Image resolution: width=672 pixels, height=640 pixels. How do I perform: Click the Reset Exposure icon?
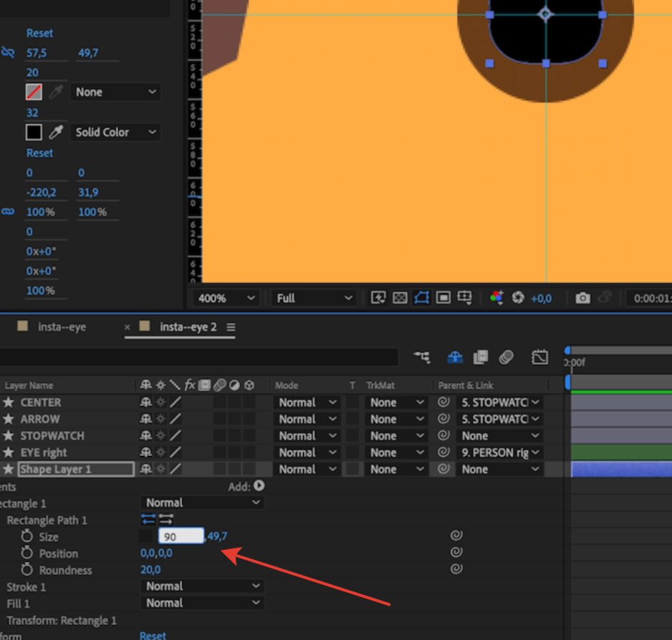[518, 297]
